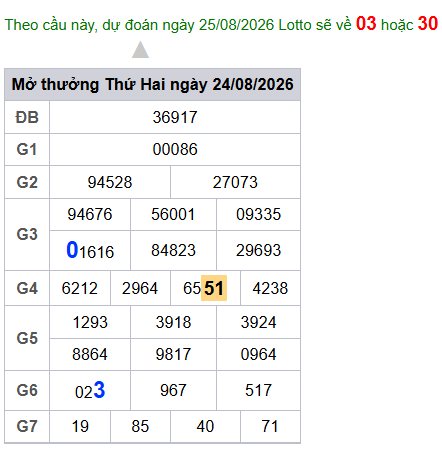Click G6 number 967
The height and width of the screenshot is (450, 442).
pyautogui.click(x=173, y=390)
